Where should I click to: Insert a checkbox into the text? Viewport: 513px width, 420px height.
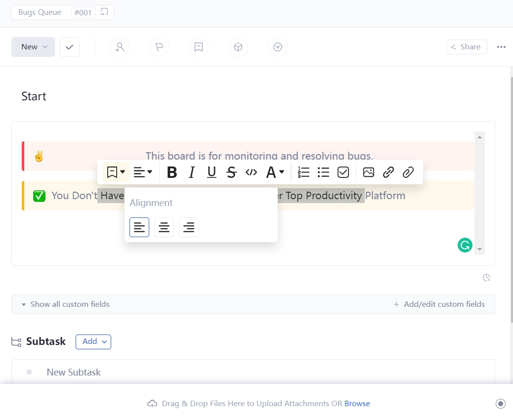[343, 172]
